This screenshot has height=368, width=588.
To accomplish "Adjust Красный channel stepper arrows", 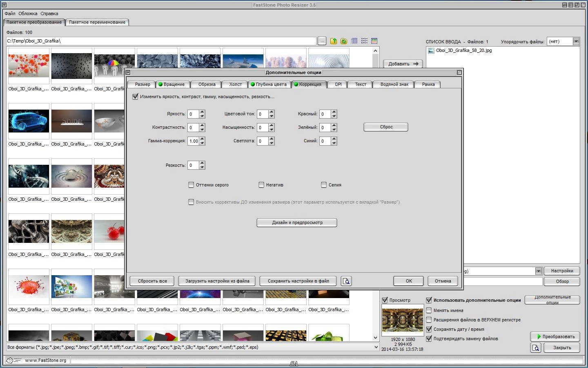I will pos(334,114).
